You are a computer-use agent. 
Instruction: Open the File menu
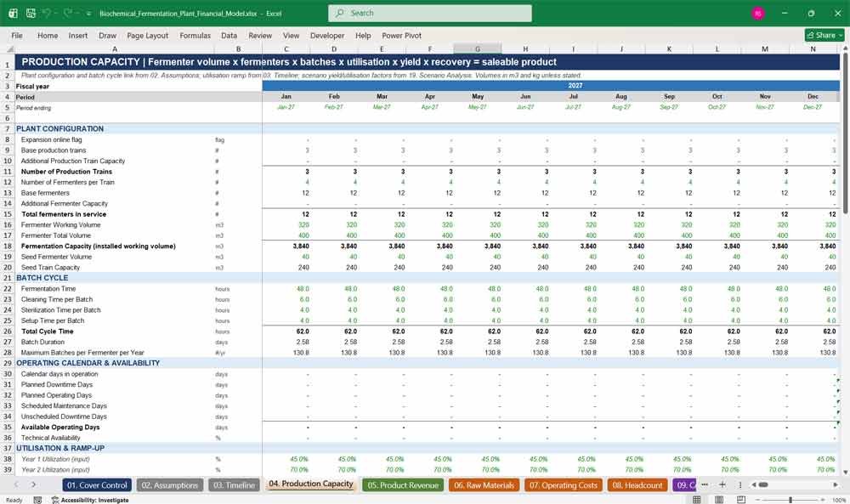(x=17, y=35)
